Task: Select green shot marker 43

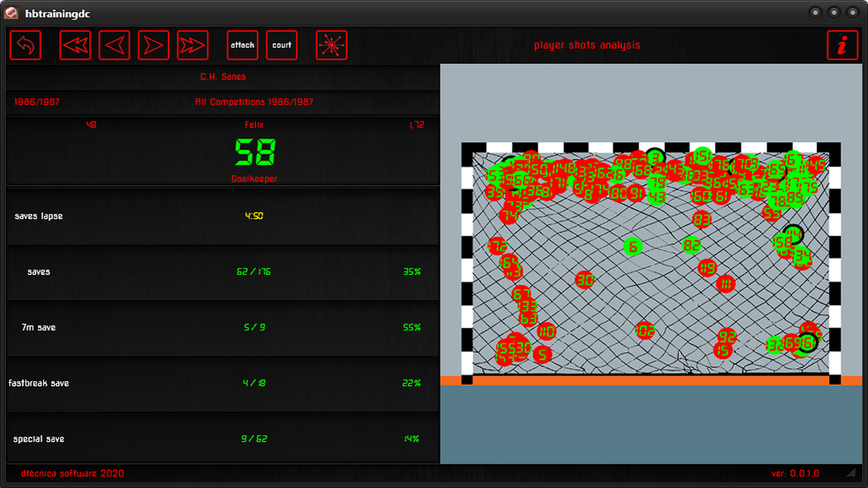Action: pos(656,197)
